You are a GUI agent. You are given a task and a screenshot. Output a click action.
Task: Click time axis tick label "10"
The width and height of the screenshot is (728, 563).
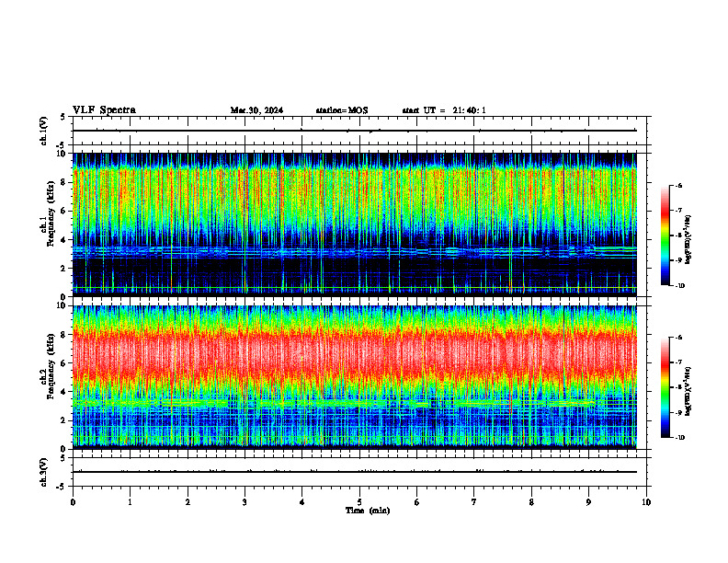(x=646, y=502)
